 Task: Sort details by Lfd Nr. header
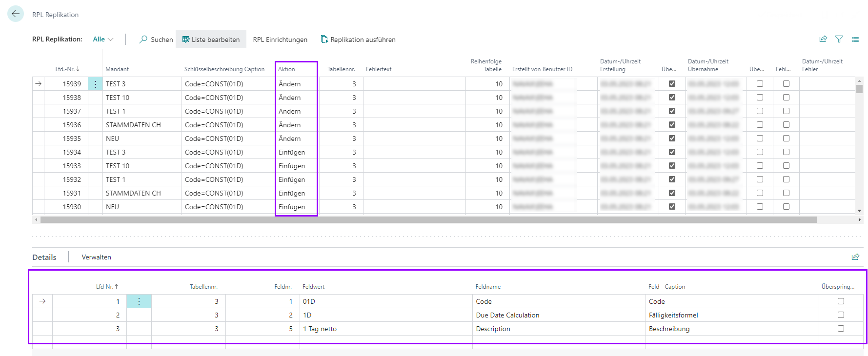pyautogui.click(x=107, y=287)
